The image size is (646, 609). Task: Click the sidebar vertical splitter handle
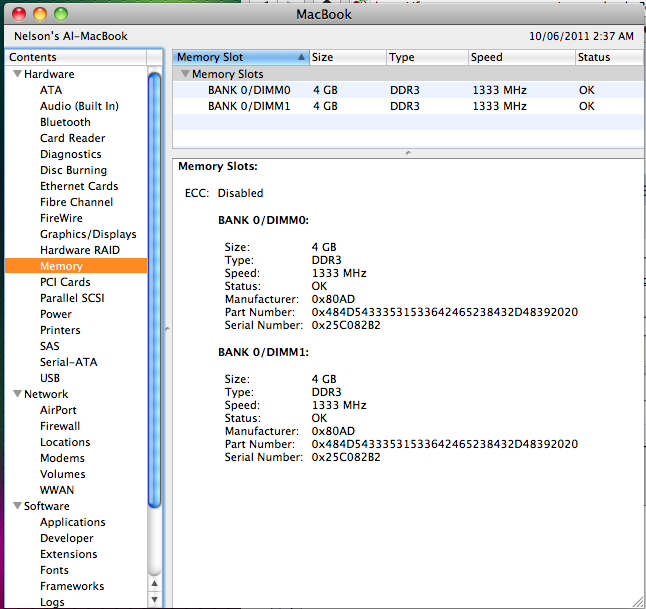(x=167, y=329)
